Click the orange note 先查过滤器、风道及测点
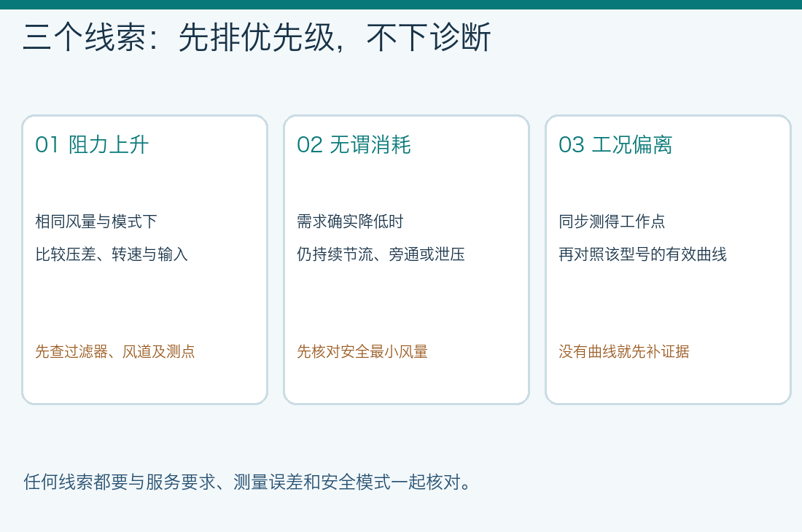 (x=115, y=351)
